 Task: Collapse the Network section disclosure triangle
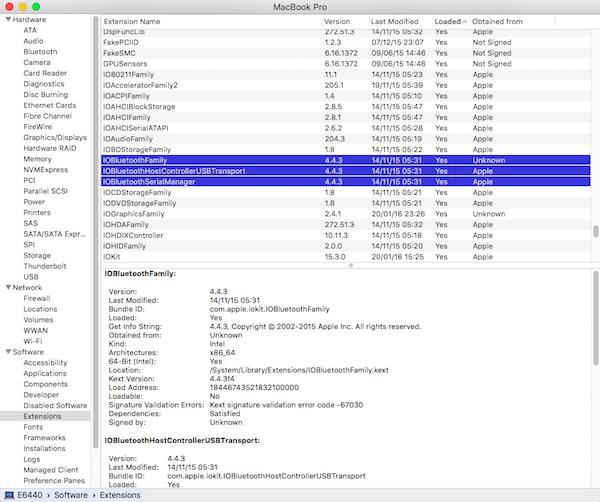pyautogui.click(x=6, y=287)
